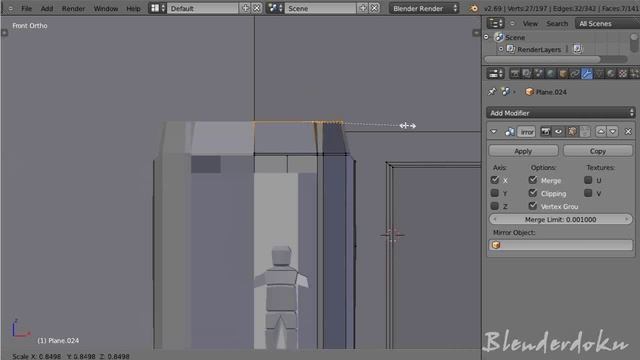The height and width of the screenshot is (360, 640).
Task: Open the properties editor type selector
Action: pyautogui.click(x=496, y=73)
